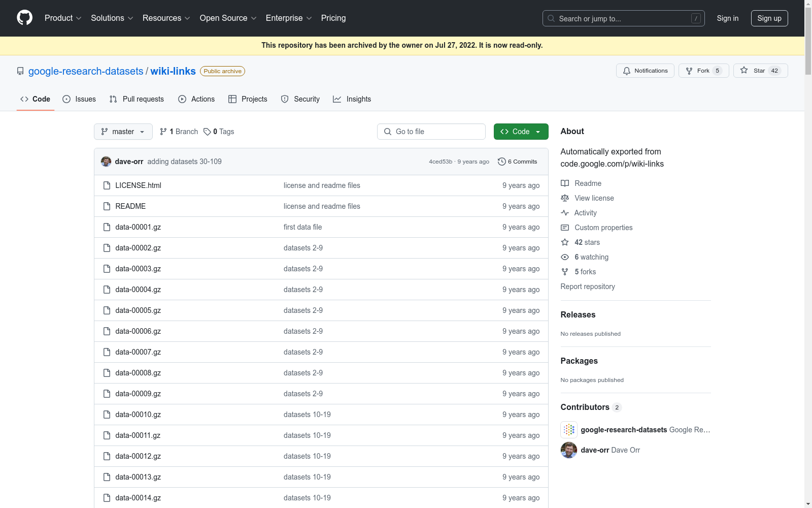
Task: Open the Resources dropdown
Action: 166,18
